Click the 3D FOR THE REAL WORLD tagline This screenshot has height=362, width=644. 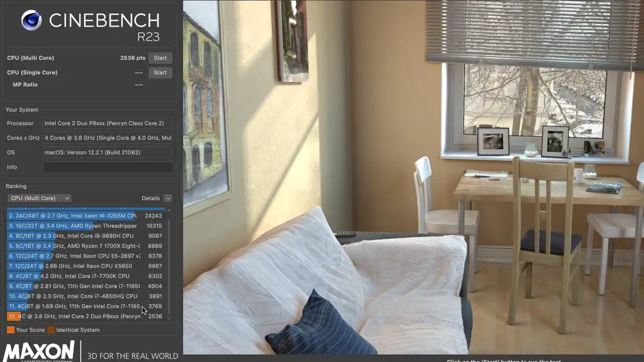click(x=133, y=356)
